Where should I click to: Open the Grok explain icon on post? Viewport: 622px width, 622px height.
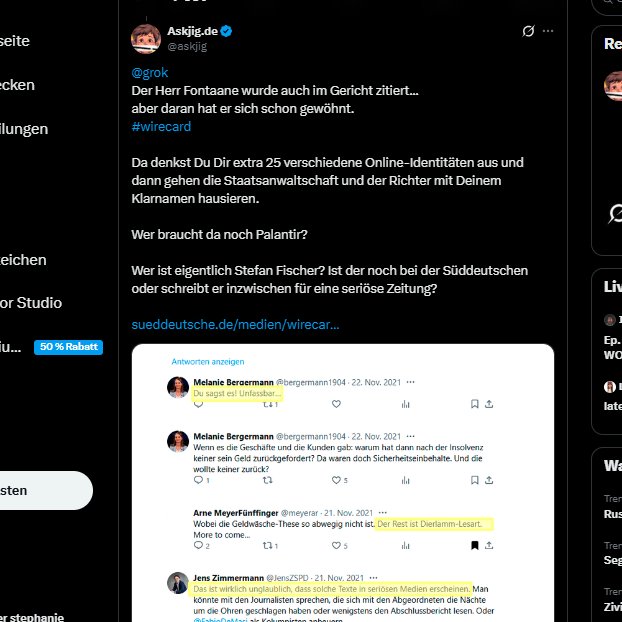(x=528, y=31)
